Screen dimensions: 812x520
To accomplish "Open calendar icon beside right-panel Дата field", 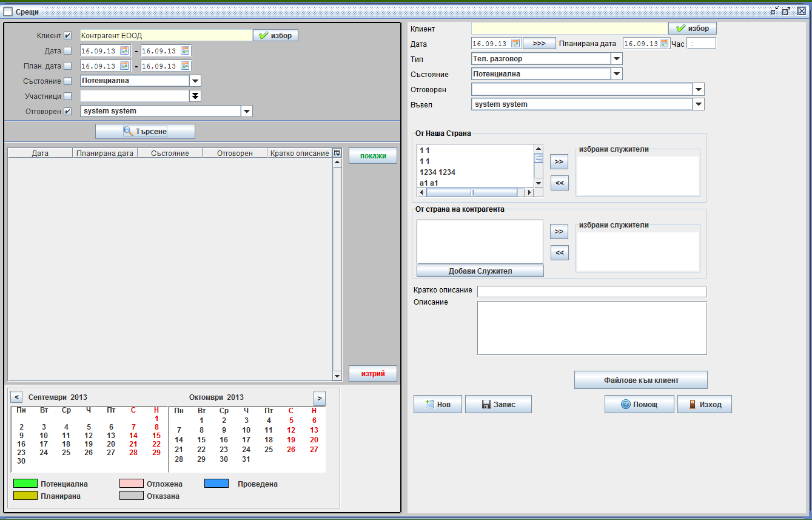I will [515, 44].
